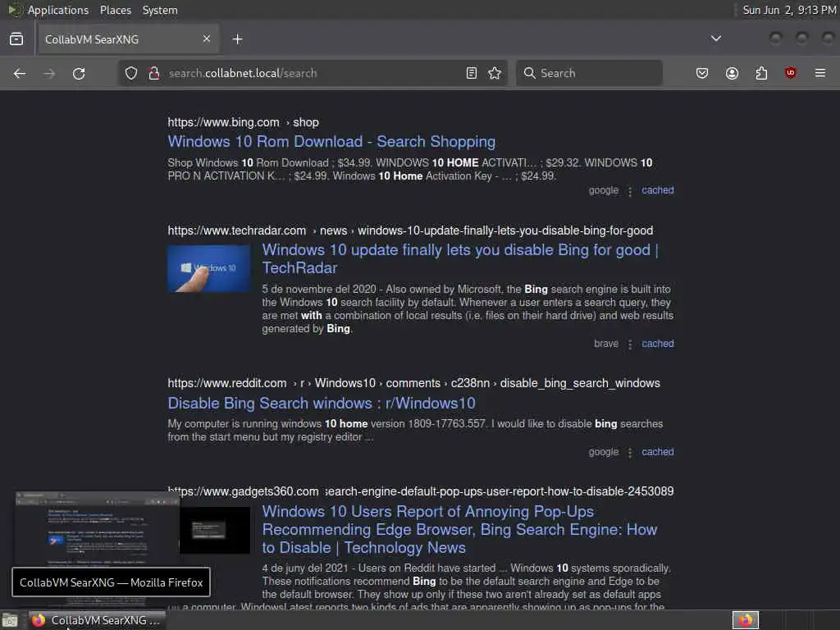Screen dimensions: 840x630
Task: Click the taskbar CollabVM SearXNG window button
Action: (x=98, y=620)
